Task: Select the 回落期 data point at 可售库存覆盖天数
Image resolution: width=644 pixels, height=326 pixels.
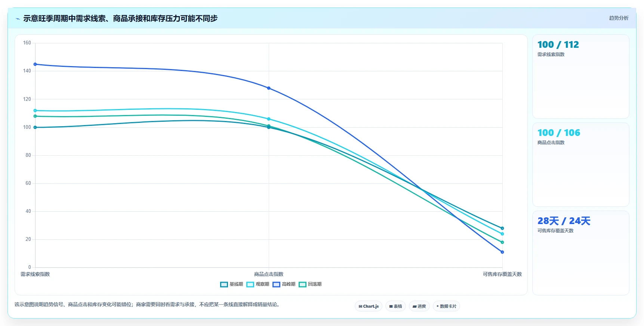Action: point(502,242)
